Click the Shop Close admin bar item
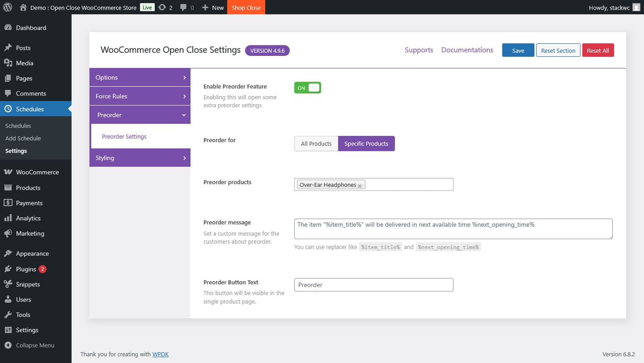The height and width of the screenshot is (363, 644). point(246,7)
